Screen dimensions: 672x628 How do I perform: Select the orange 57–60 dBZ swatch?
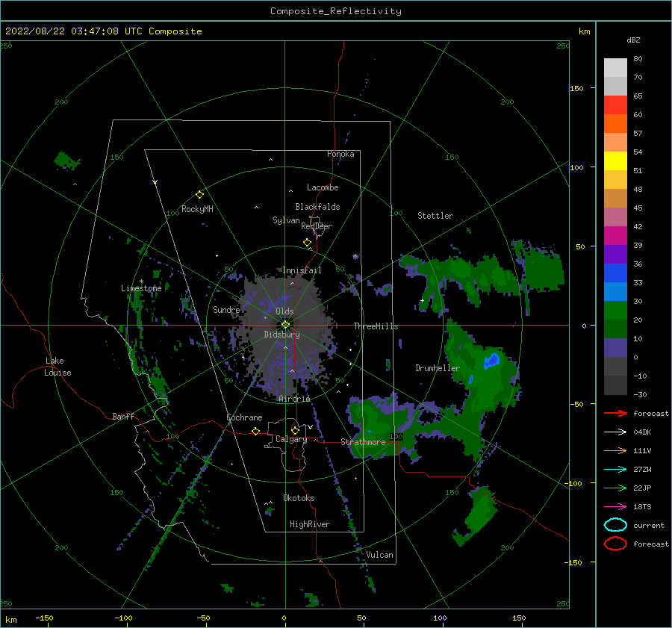coord(615,124)
